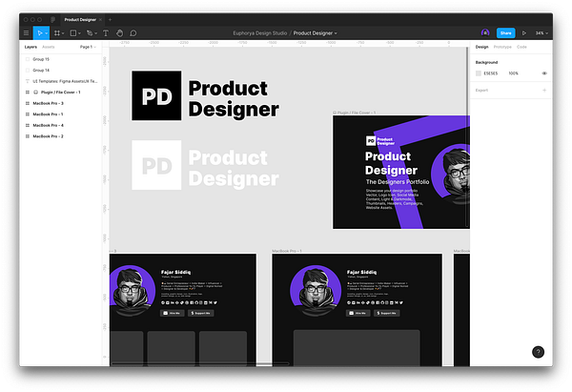Click thumbnail icon beside Plugin File Cover
This screenshot has height=392, width=572.
(x=36, y=93)
